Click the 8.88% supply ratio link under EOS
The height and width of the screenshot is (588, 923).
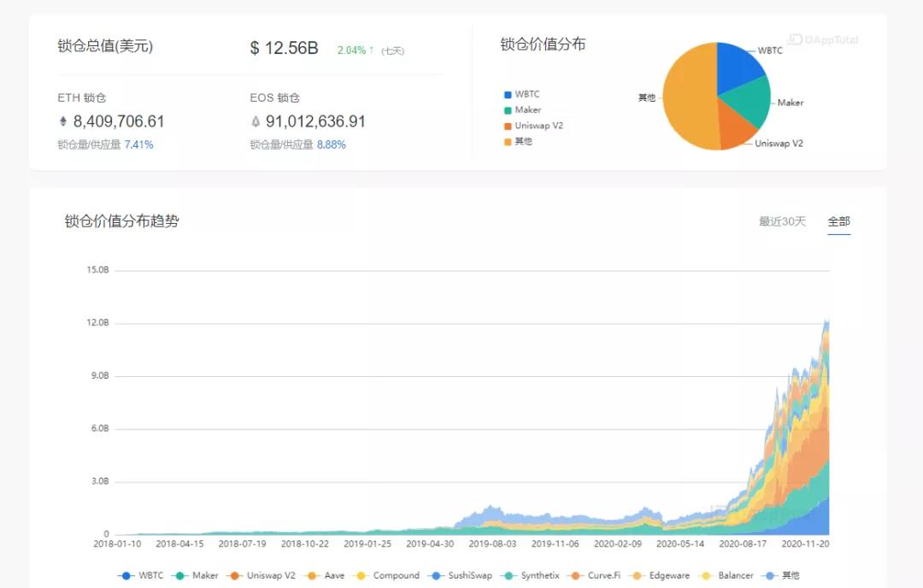332,144
